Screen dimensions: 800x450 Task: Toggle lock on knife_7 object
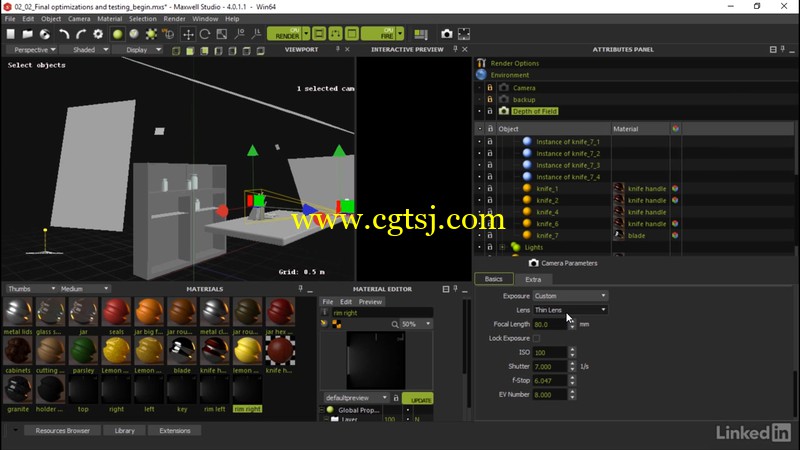tap(490, 235)
